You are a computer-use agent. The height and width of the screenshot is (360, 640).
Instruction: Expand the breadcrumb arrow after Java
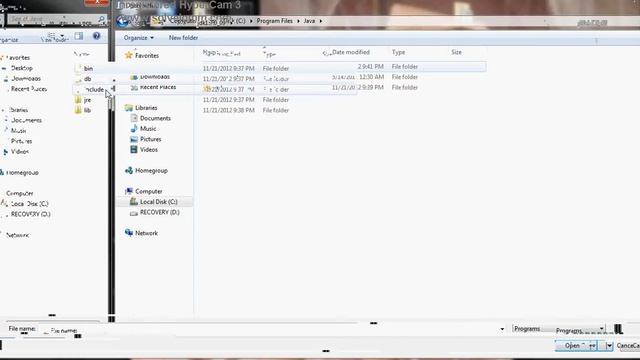point(321,21)
